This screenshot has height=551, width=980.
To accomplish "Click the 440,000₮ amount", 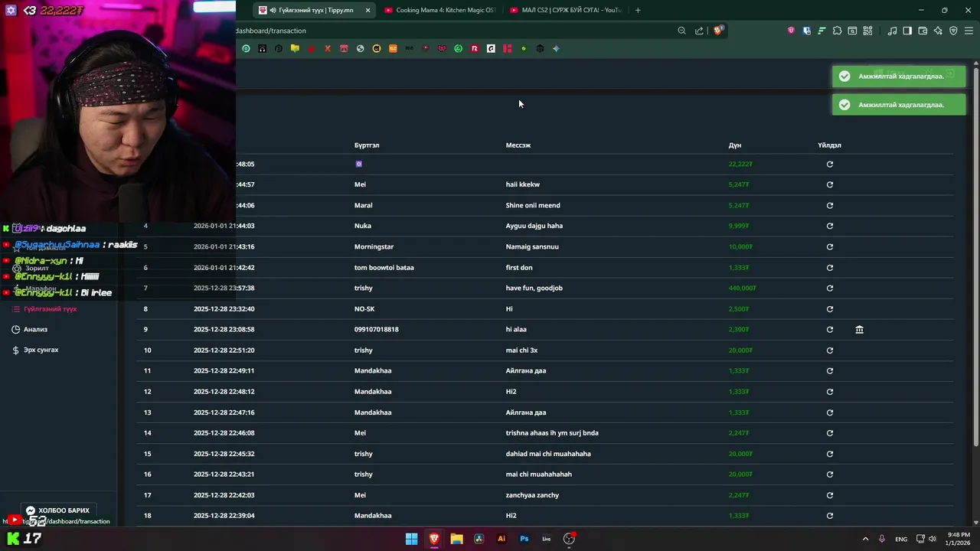I will tap(742, 289).
